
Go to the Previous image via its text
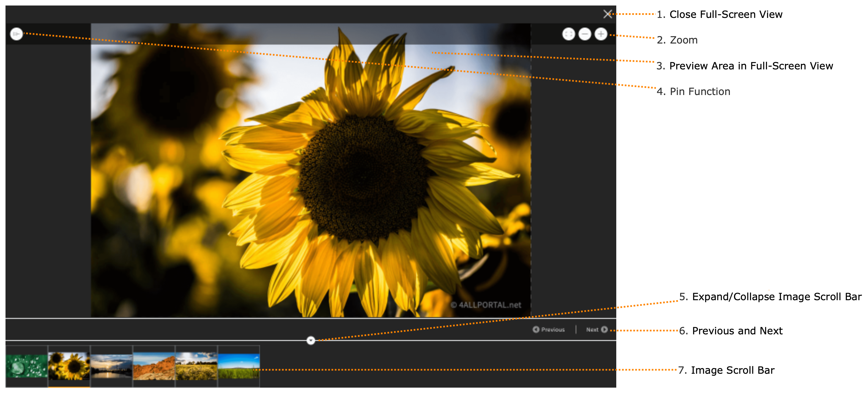[553, 330]
